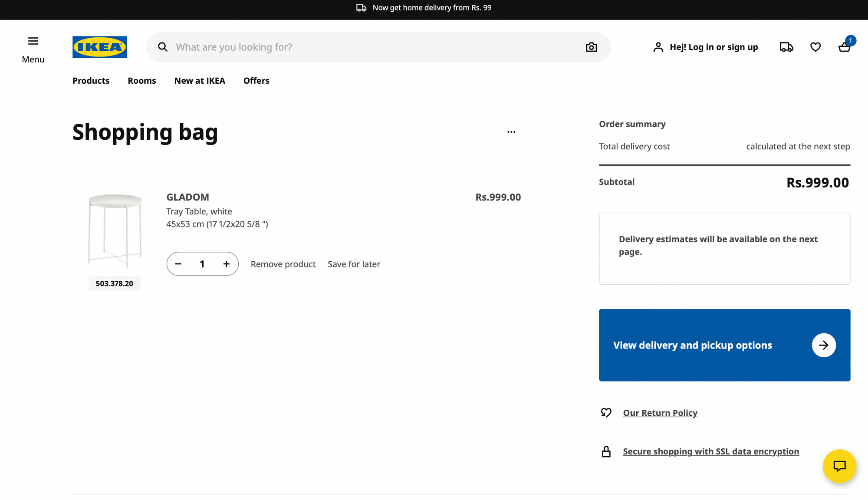Image resolution: width=868 pixels, height=500 pixels.
Task: Open the camera visual search in search bar
Action: click(591, 47)
